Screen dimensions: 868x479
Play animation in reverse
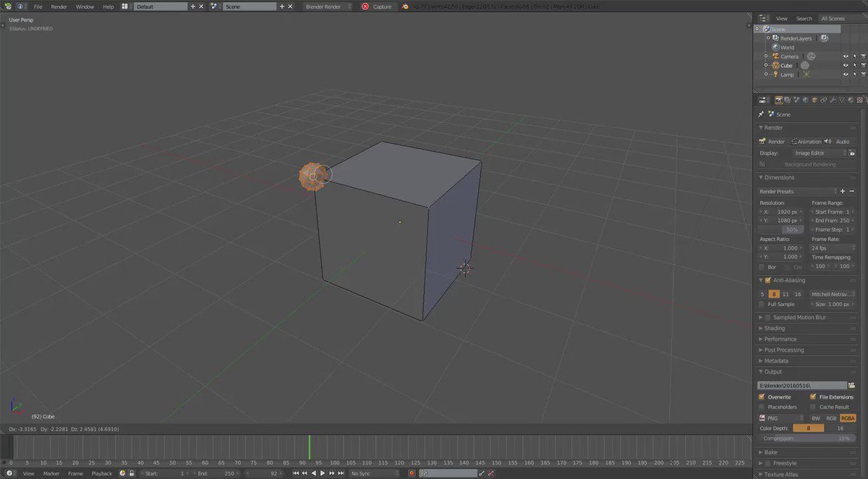(x=314, y=473)
